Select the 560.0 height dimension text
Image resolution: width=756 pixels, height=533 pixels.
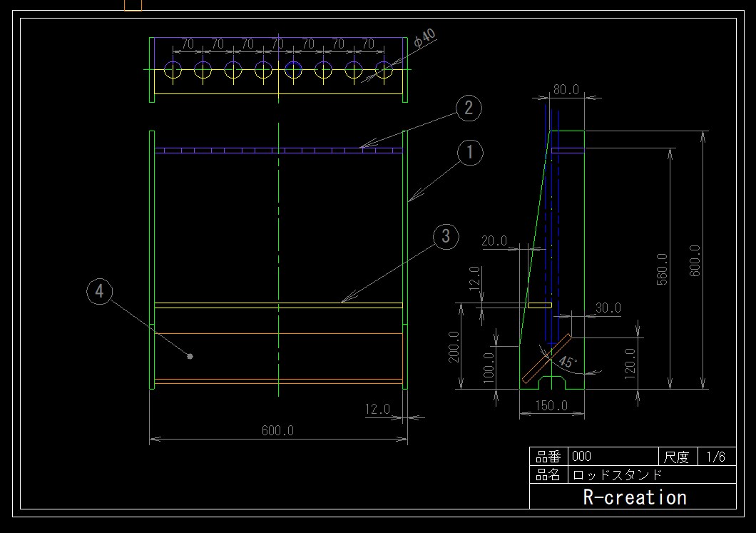pyautogui.click(x=662, y=269)
